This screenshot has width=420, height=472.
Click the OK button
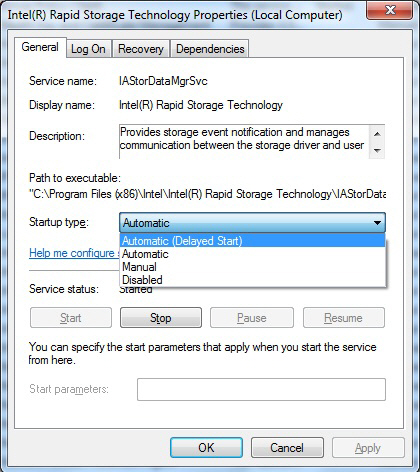coord(206,448)
